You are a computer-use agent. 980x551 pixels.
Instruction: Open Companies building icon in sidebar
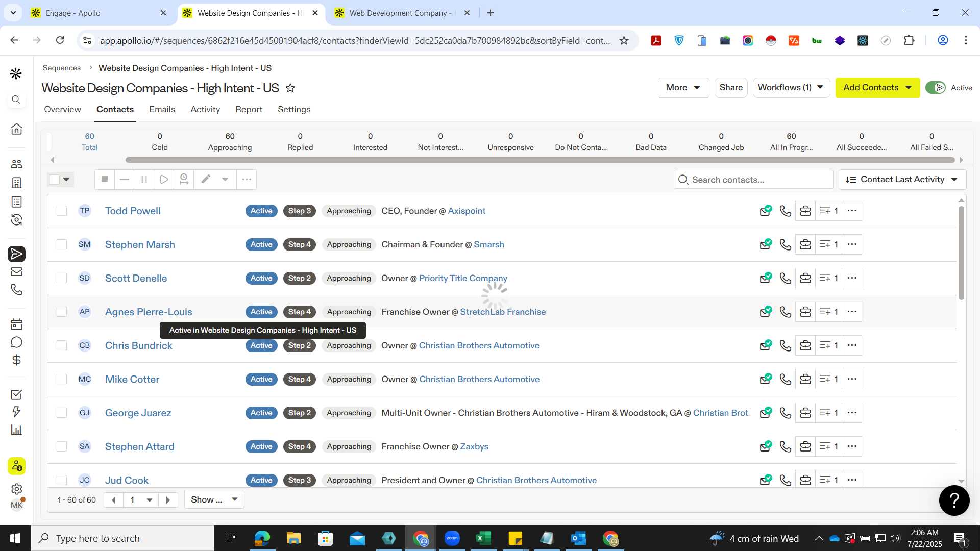[16, 183]
